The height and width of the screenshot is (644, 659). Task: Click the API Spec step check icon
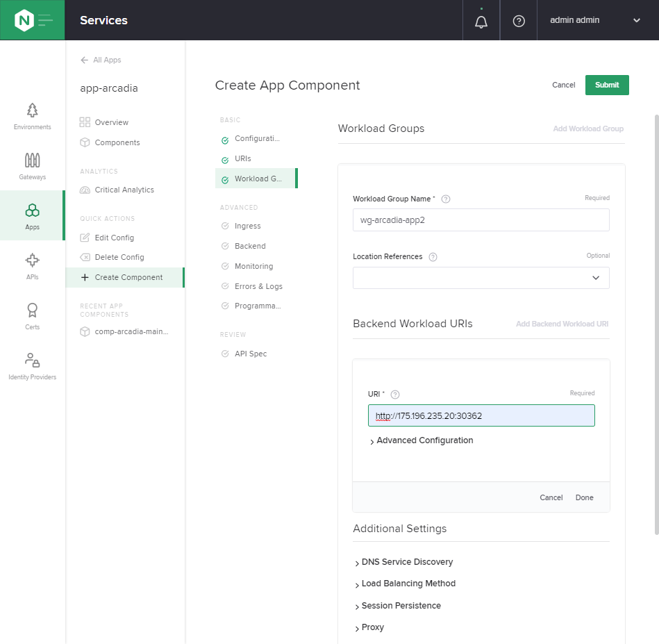pyautogui.click(x=225, y=354)
